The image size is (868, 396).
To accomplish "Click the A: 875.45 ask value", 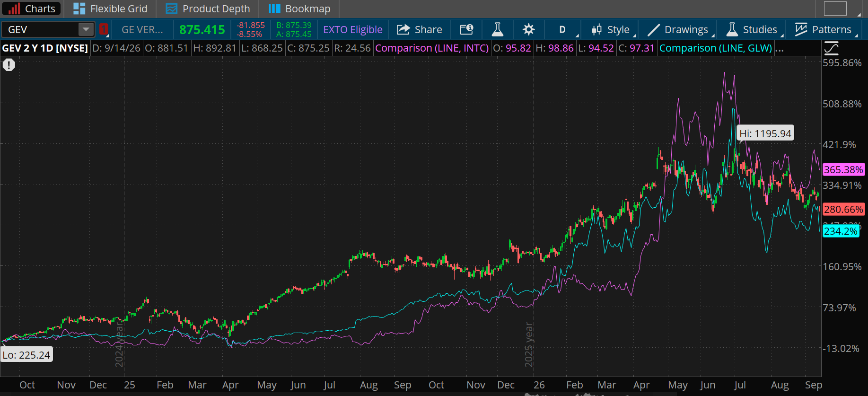I will point(294,34).
